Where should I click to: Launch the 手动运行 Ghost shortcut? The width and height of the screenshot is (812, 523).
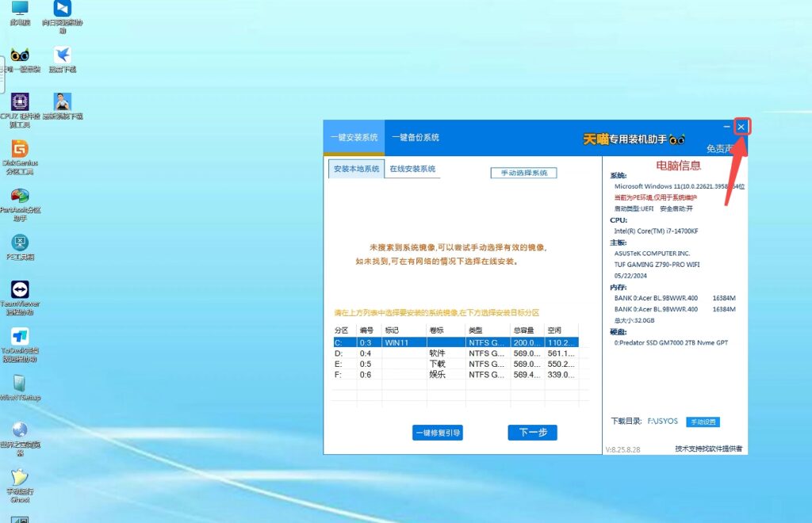click(20, 478)
